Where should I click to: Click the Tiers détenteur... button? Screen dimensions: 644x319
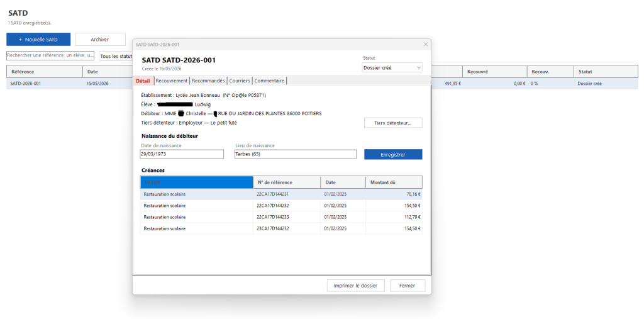pyautogui.click(x=393, y=123)
